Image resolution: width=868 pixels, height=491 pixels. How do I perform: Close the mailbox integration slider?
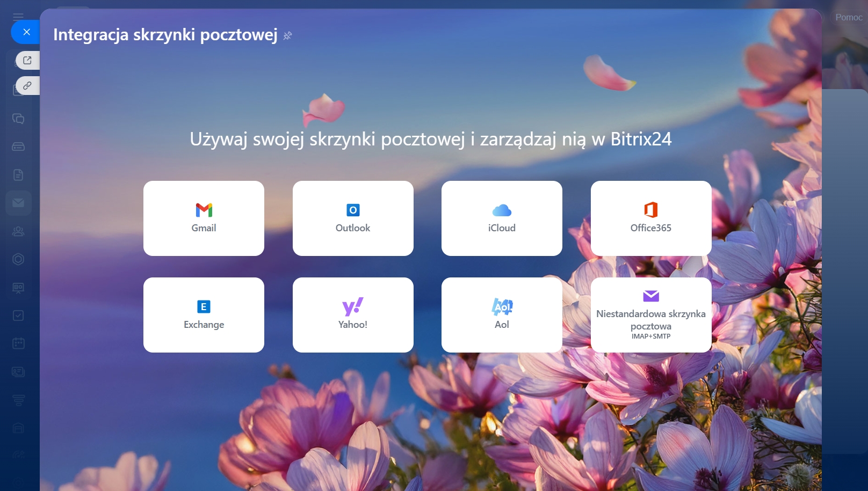pyautogui.click(x=26, y=32)
